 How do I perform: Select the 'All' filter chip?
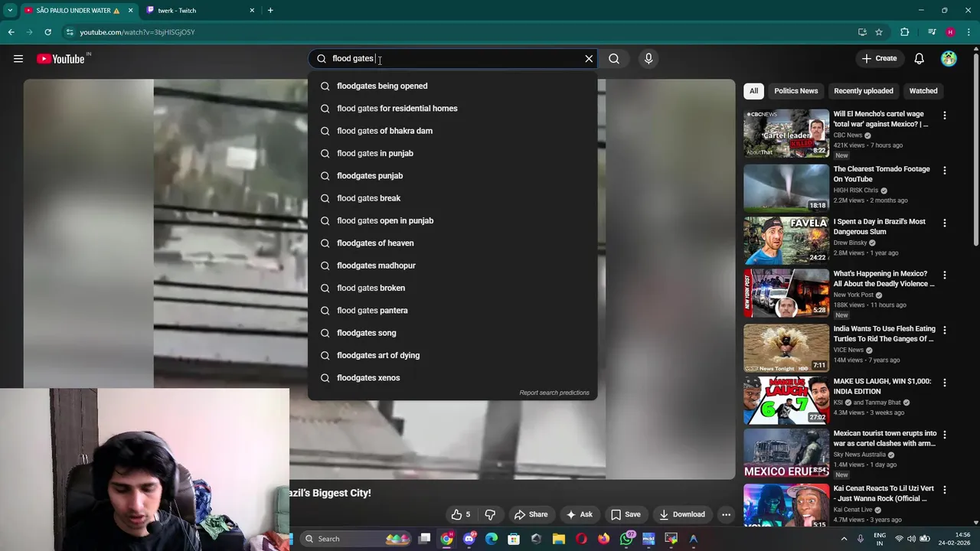[x=753, y=91]
